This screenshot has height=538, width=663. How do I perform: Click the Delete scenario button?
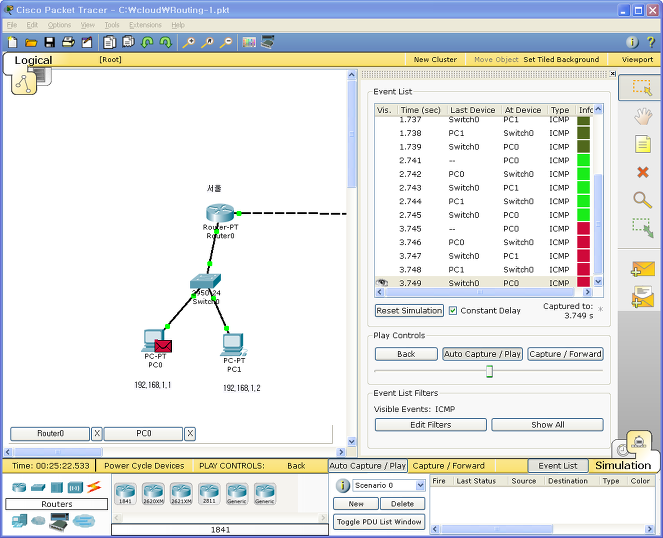pos(403,504)
